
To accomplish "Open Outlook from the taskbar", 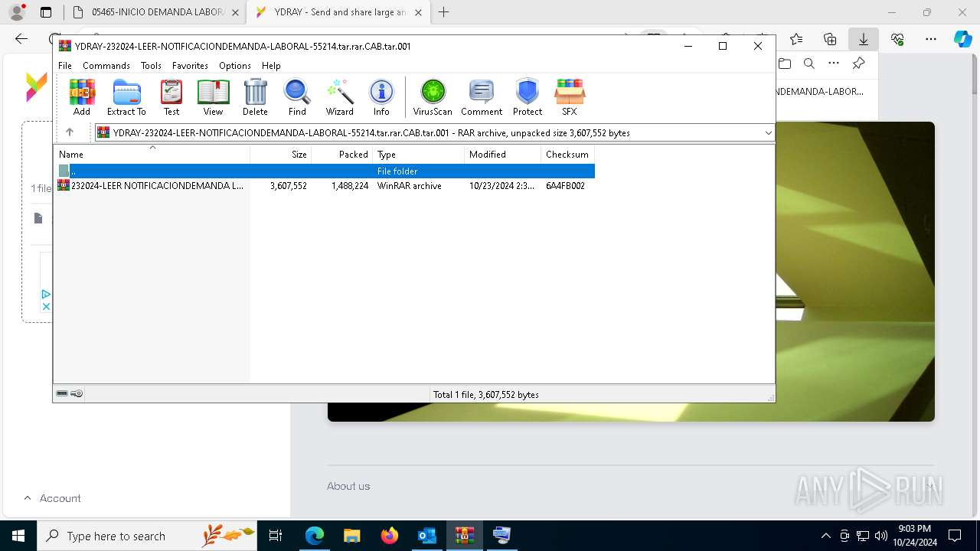I will tap(426, 536).
